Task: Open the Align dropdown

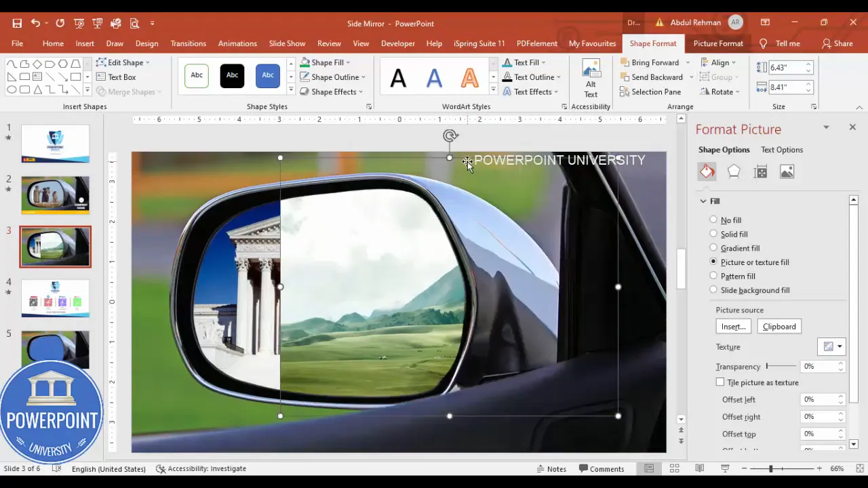Action: pyautogui.click(x=718, y=62)
